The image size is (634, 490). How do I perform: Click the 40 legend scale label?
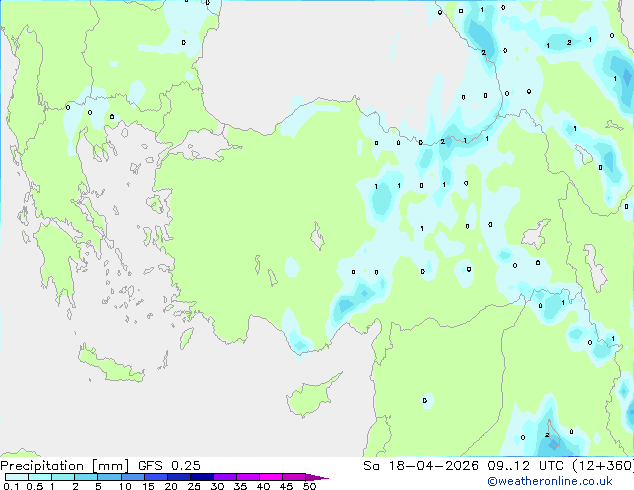263,486
